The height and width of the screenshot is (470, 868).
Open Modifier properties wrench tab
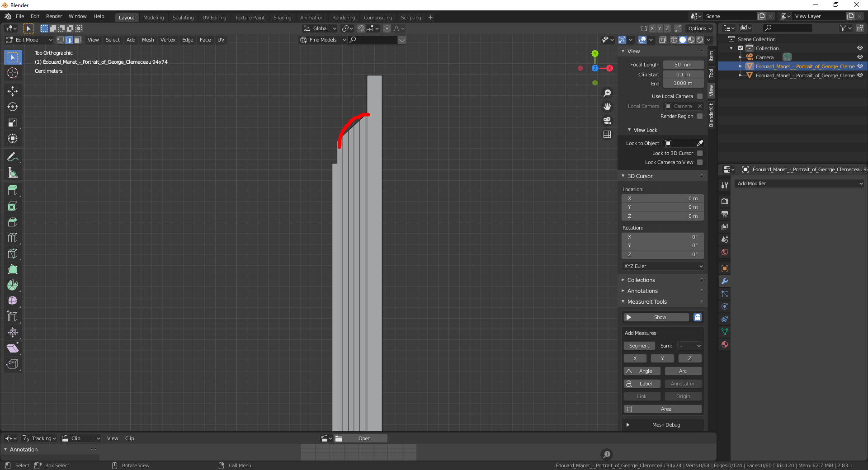pyautogui.click(x=725, y=281)
